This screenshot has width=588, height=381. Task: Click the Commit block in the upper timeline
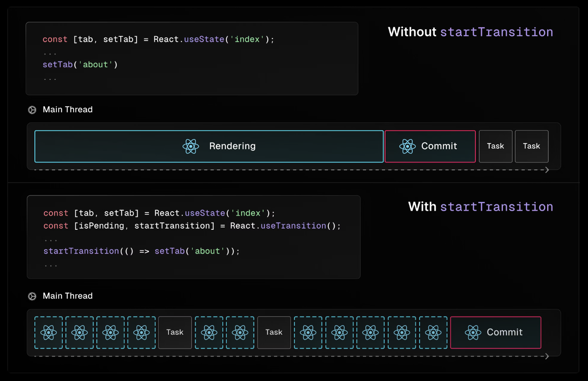(x=430, y=146)
